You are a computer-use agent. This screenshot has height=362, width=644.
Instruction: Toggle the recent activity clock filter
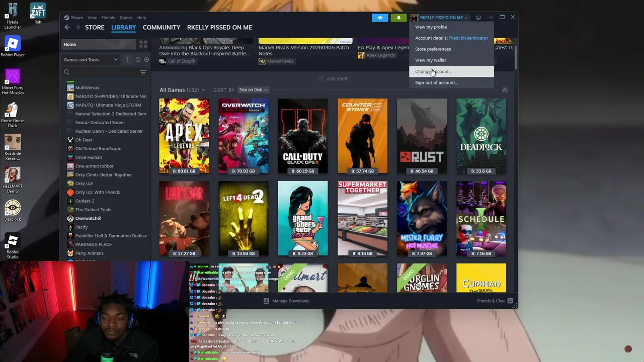pos(138,60)
